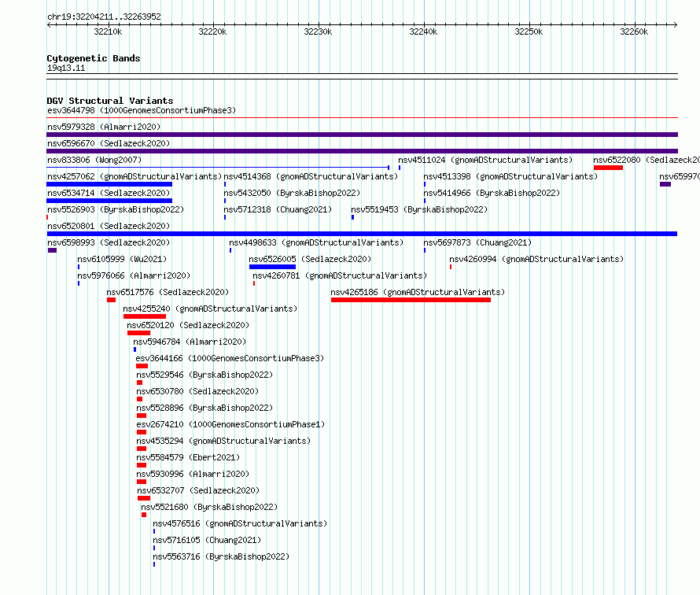This screenshot has width=700, height=595.
Task: Click the nsv4265186 long red bar
Action: [x=411, y=300]
